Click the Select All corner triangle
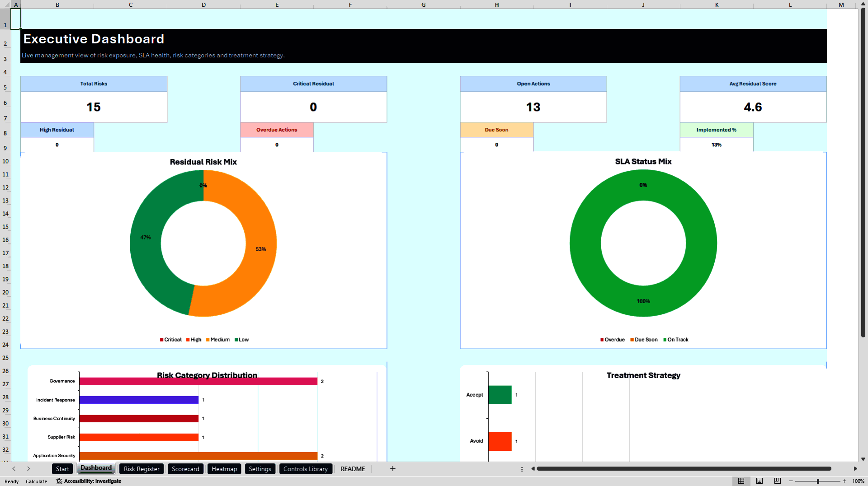The height and width of the screenshot is (486, 868). click(7, 5)
